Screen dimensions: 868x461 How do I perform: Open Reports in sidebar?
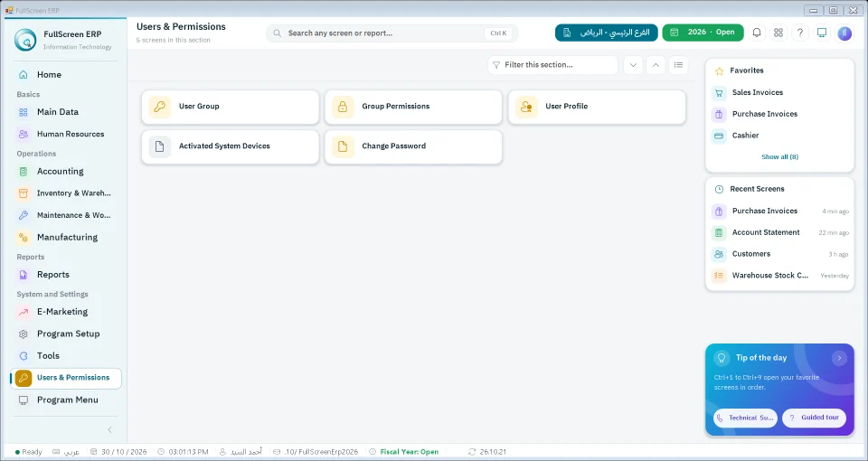click(66, 275)
